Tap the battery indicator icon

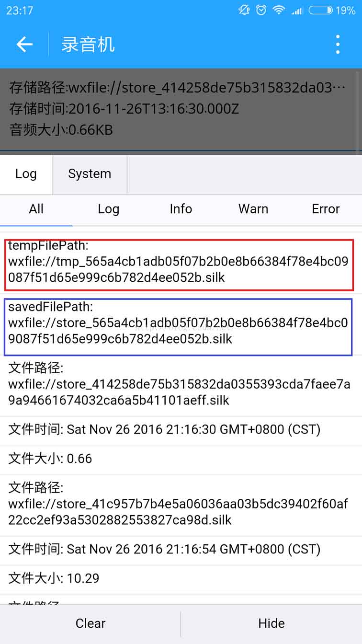click(320, 10)
